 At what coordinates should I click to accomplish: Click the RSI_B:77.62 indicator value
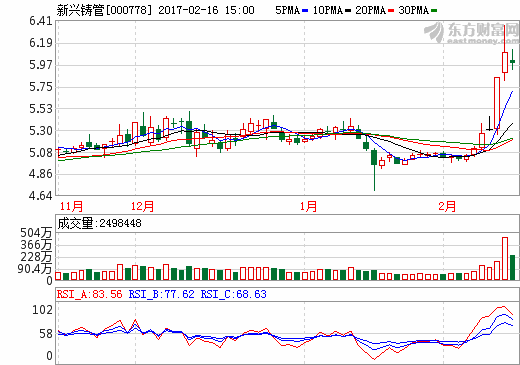pyautogui.click(x=161, y=294)
